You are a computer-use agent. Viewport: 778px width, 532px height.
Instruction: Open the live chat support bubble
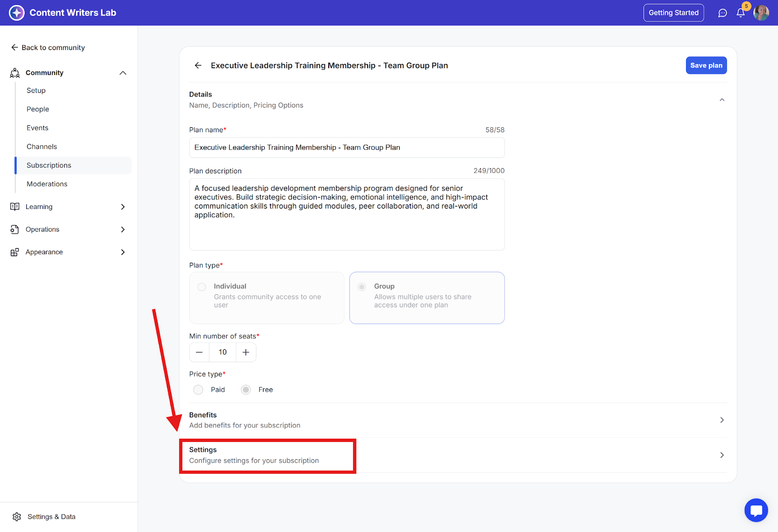pyautogui.click(x=756, y=510)
